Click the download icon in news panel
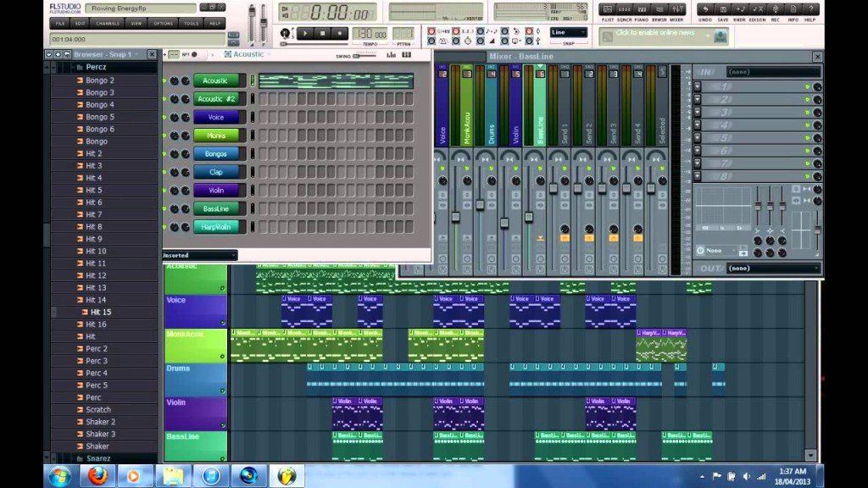Screen dimensions: 868x488 [721, 36]
